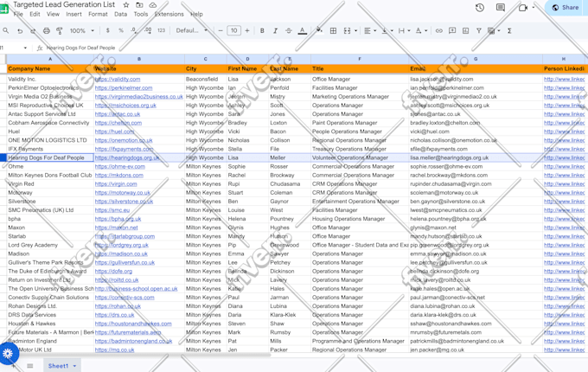Open the https://validity.com link
The height and width of the screenshot is (372, 588).
coord(118,79)
